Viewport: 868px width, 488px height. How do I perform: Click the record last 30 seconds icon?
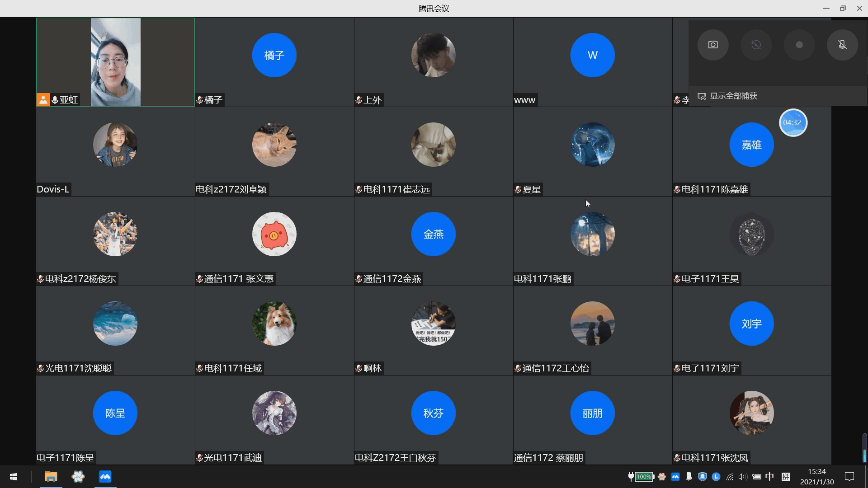756,45
